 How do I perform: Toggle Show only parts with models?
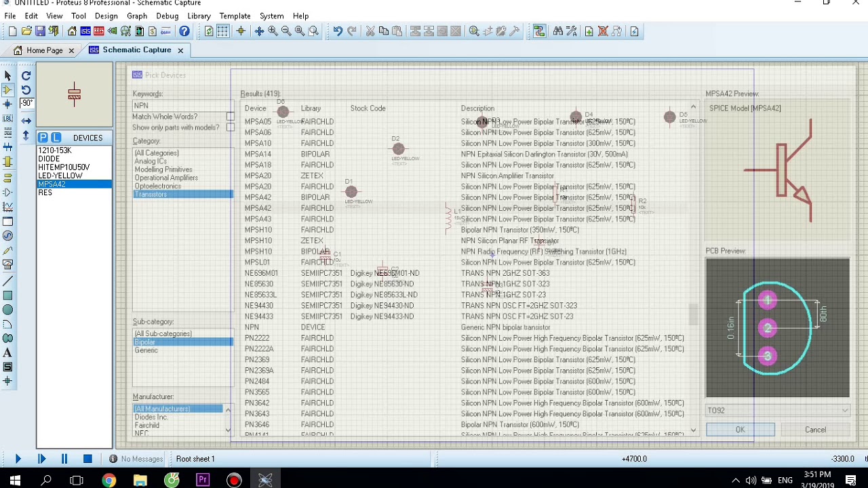coord(231,127)
